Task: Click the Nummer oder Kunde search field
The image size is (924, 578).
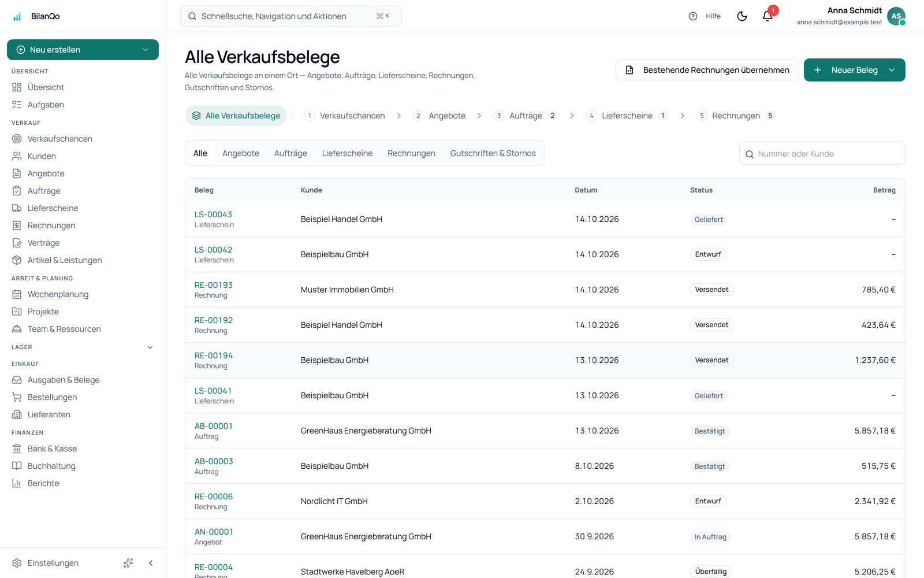Action: (822, 154)
